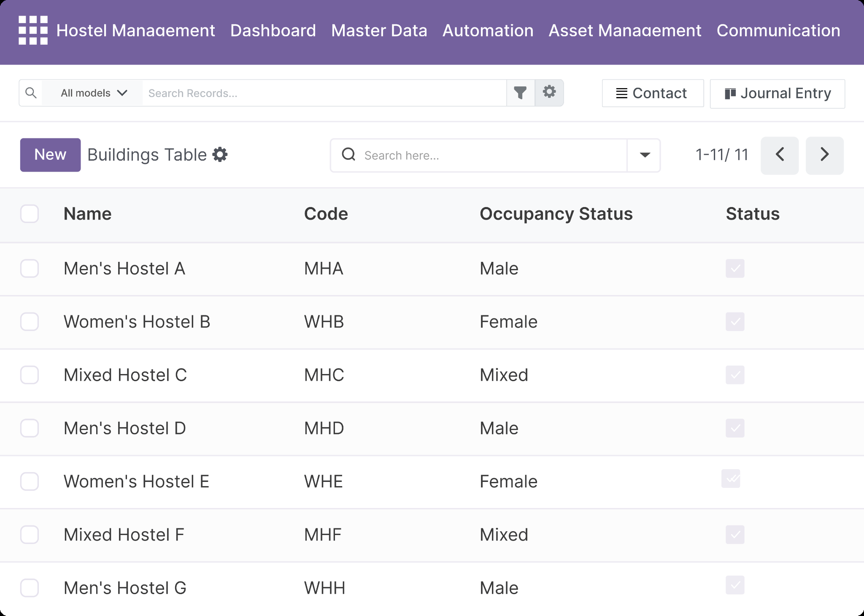864x616 pixels.
Task: Check the Mixed Hostel F row checkbox
Action: click(x=30, y=535)
